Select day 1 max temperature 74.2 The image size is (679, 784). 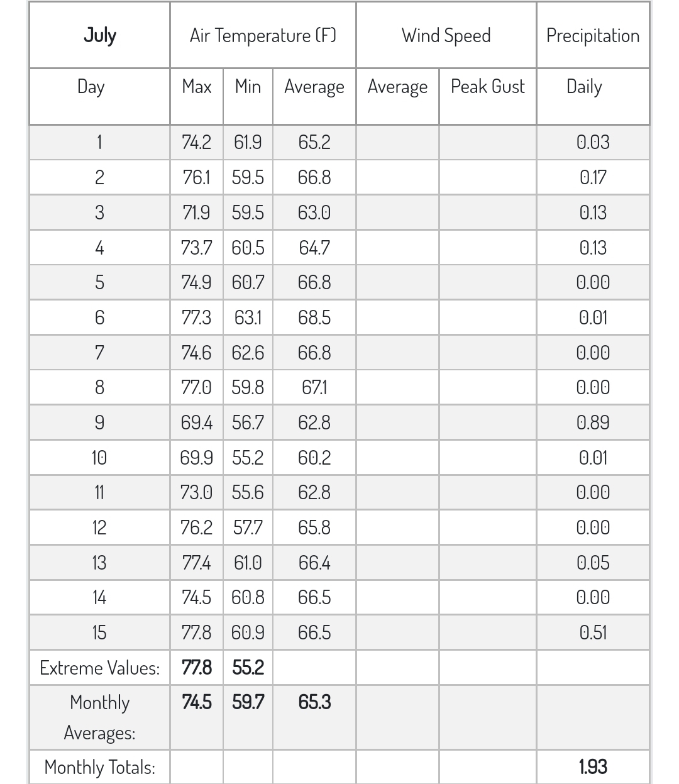(x=196, y=142)
